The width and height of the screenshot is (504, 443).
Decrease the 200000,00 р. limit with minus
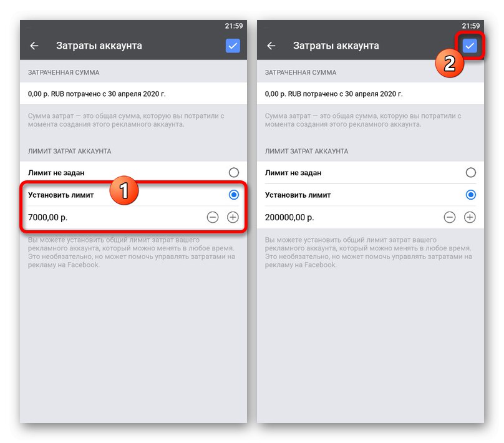click(x=449, y=217)
